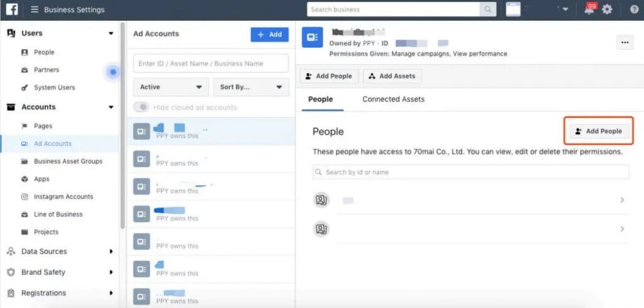Screen dimensions: 644x308
Task: Click the left sidebar scrollbar
Action: [x=123, y=125]
